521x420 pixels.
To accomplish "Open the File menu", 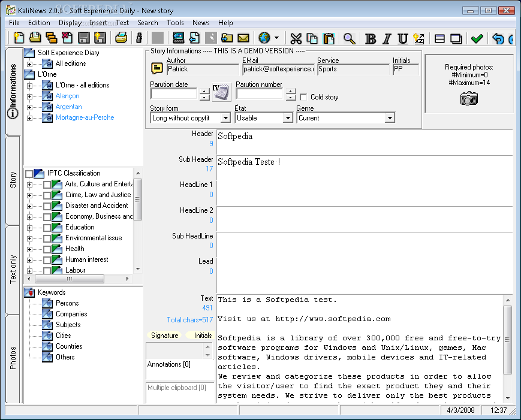I will (14, 23).
